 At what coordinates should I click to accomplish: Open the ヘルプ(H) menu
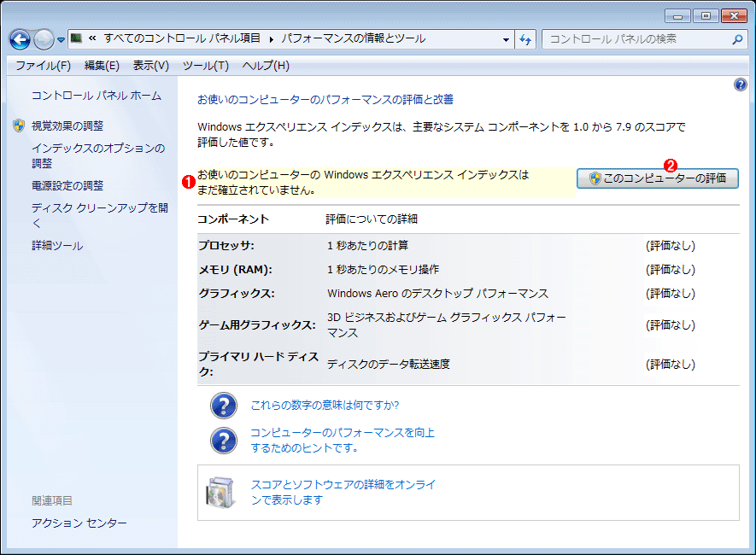[266, 66]
